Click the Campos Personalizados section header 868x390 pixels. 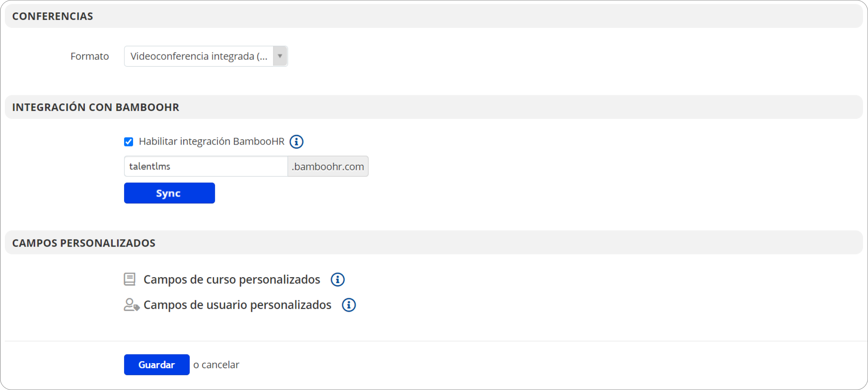[84, 243]
